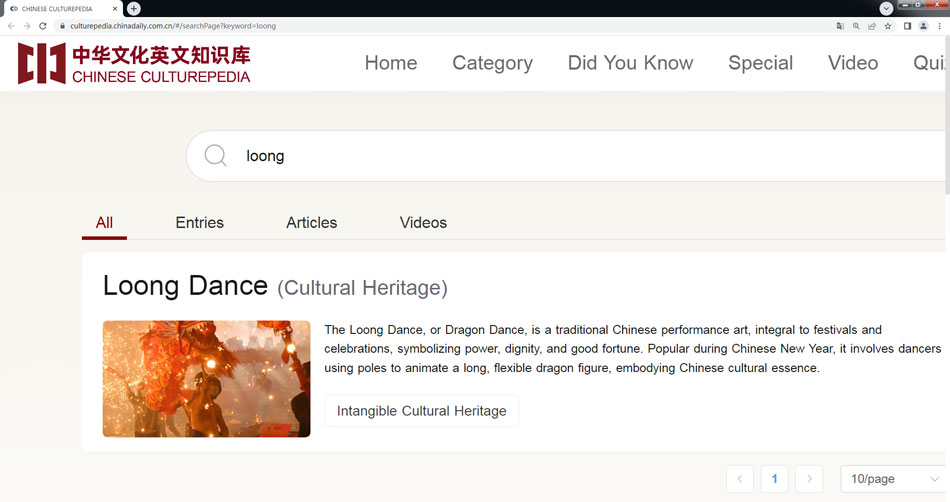Screen dimensions: 950x502
Task: Click the search magnifier icon
Action: (x=216, y=156)
